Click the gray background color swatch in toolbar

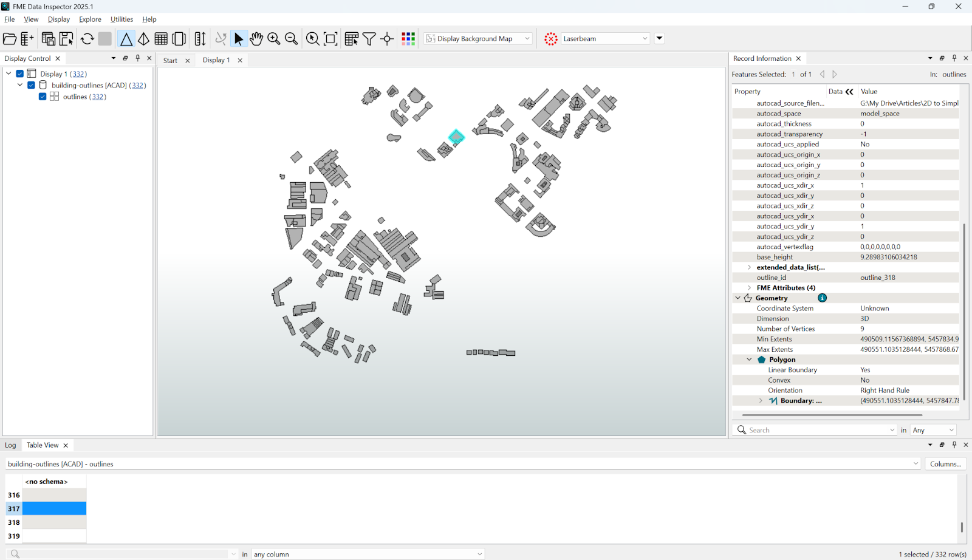[x=104, y=38]
